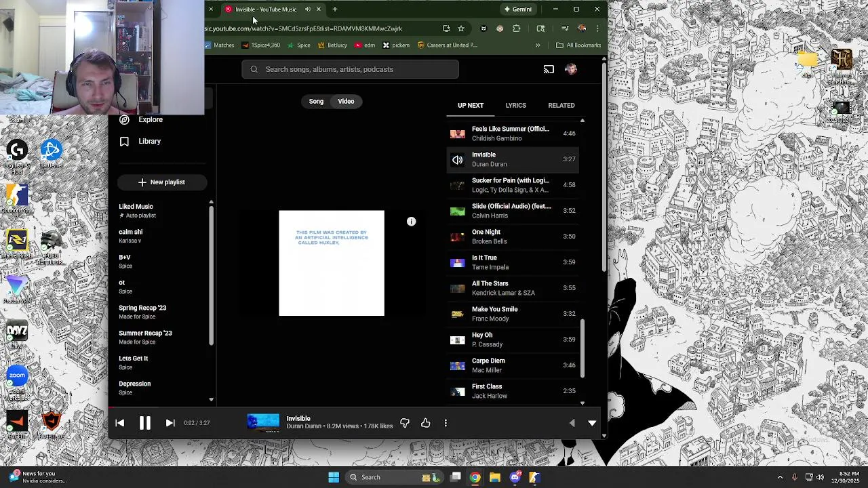
Task: Skip to the next track
Action: pyautogui.click(x=170, y=423)
